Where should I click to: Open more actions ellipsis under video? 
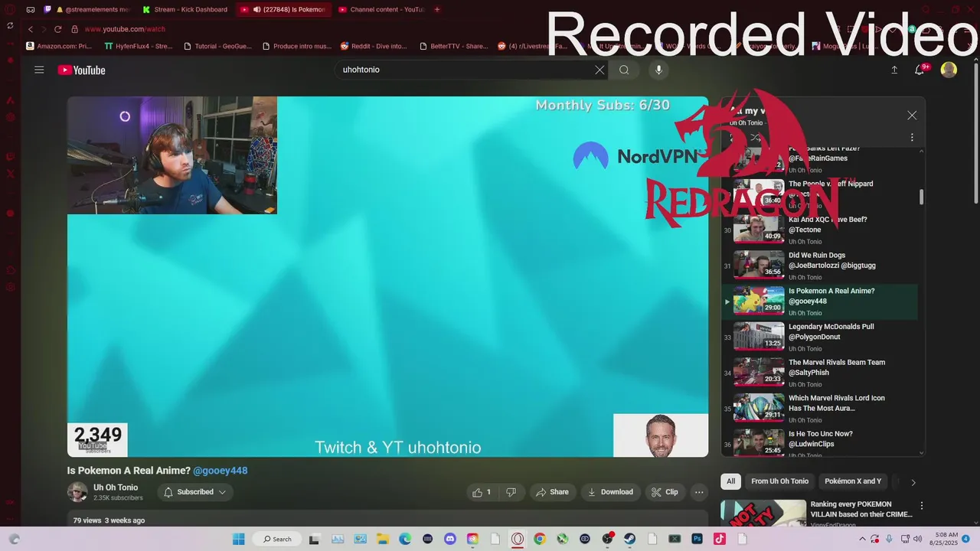pos(699,492)
